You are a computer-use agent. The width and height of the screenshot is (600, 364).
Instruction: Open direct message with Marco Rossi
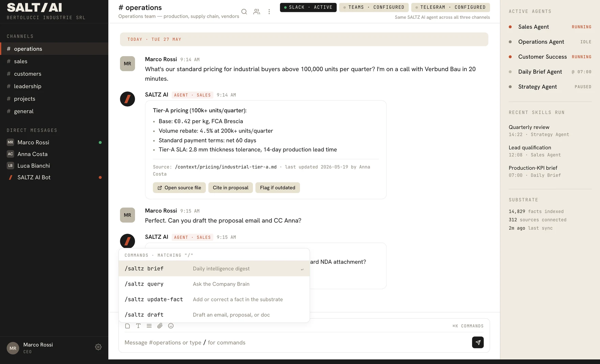tap(54, 142)
